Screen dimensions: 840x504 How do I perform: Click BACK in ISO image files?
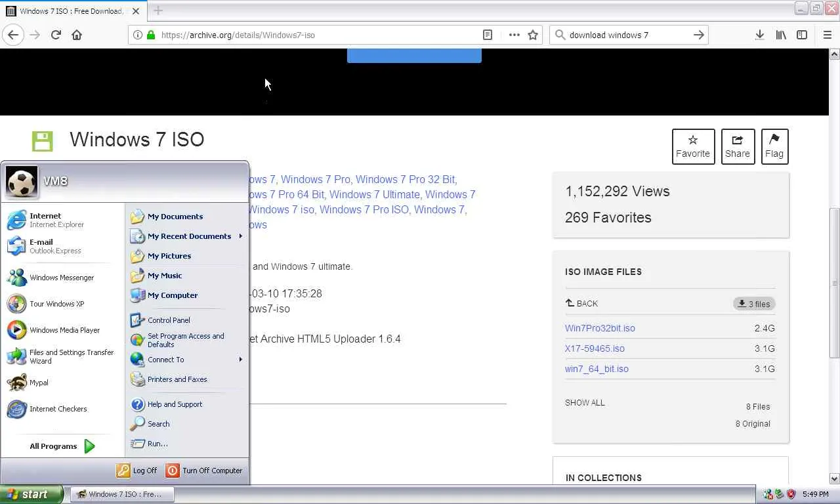click(581, 304)
